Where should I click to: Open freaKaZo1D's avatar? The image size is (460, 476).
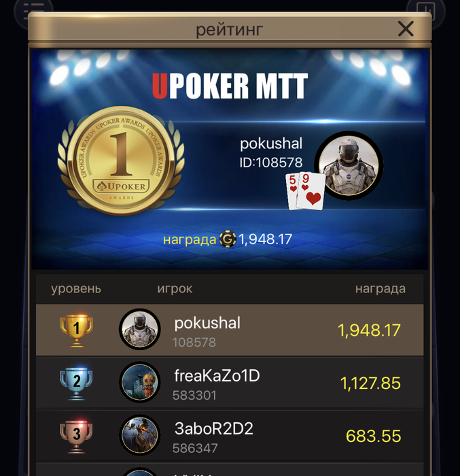139,382
